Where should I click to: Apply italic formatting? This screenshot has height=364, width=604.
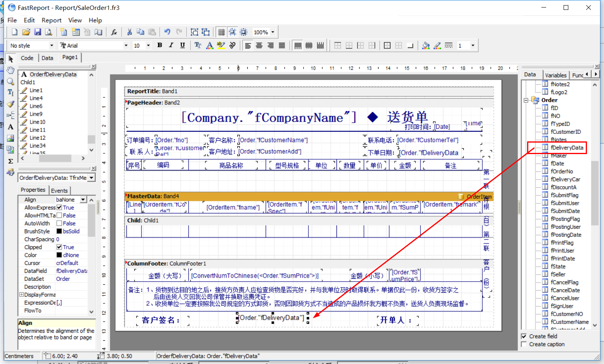tap(171, 45)
